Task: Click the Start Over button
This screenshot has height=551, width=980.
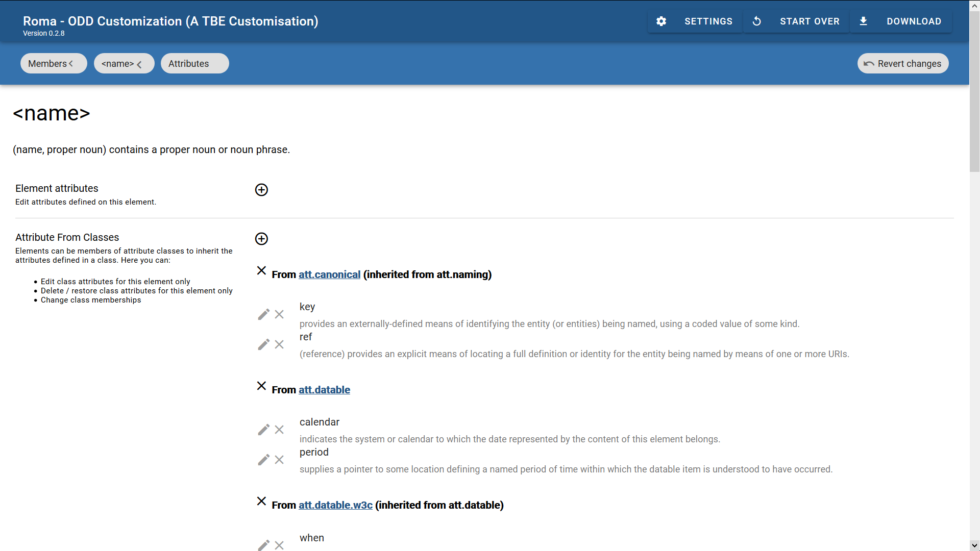Action: click(796, 21)
